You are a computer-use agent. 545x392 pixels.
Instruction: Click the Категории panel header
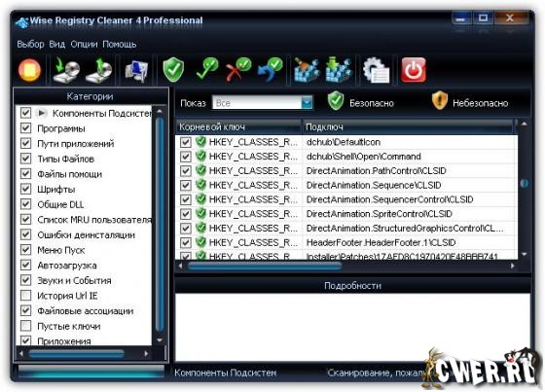[x=91, y=96]
